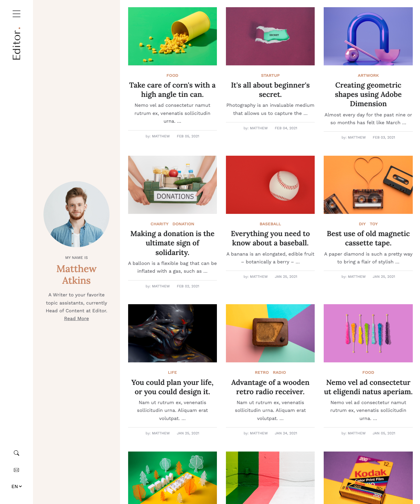Click the search magnifier icon
Screen dimensions: 420x504
pos(16,453)
